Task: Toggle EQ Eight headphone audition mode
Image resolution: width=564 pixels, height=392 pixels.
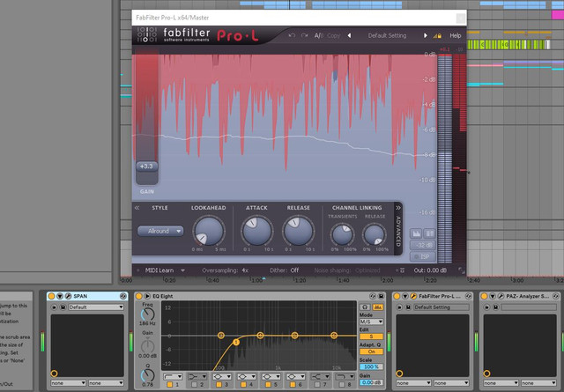Action: point(365,307)
